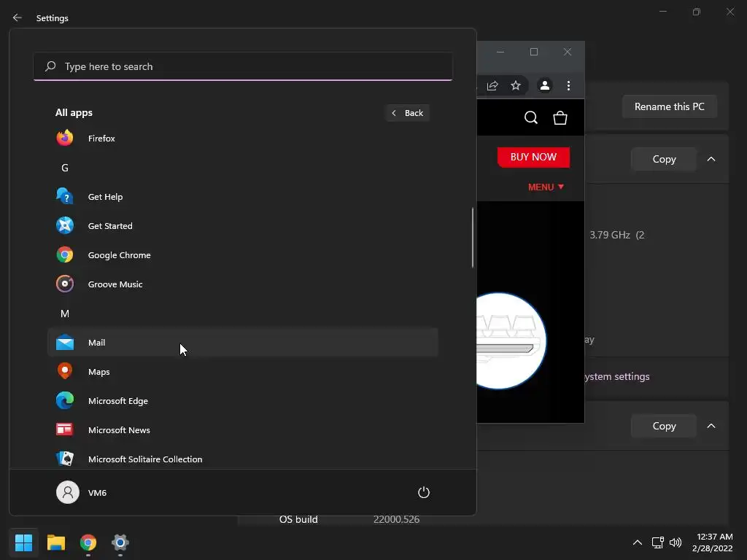Show hidden tray icons chevron

point(638,542)
